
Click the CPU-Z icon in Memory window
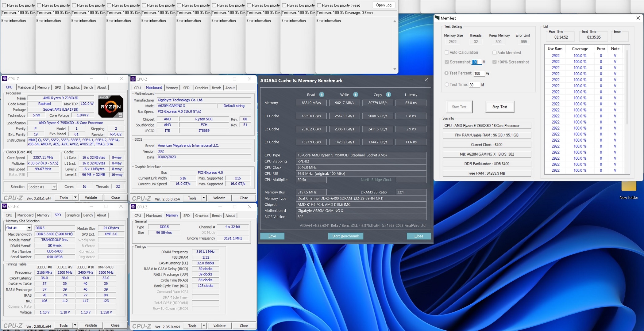tap(133, 207)
